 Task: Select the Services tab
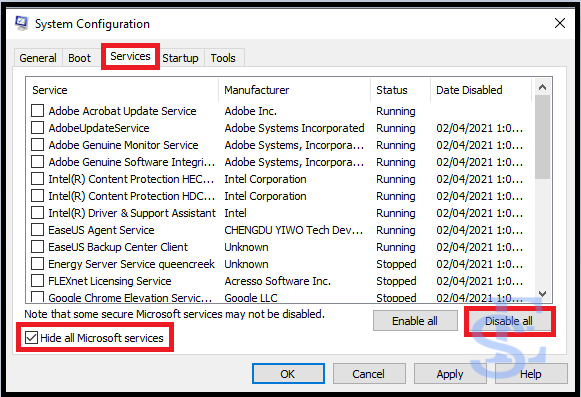[130, 56]
